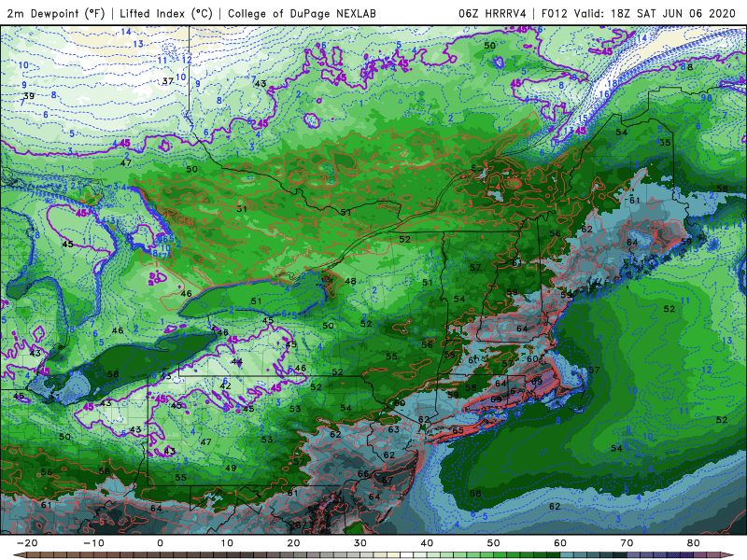This screenshot has height=560, width=747.
Task: Click the 35 dewpoint value on the map
Action: click(665, 143)
